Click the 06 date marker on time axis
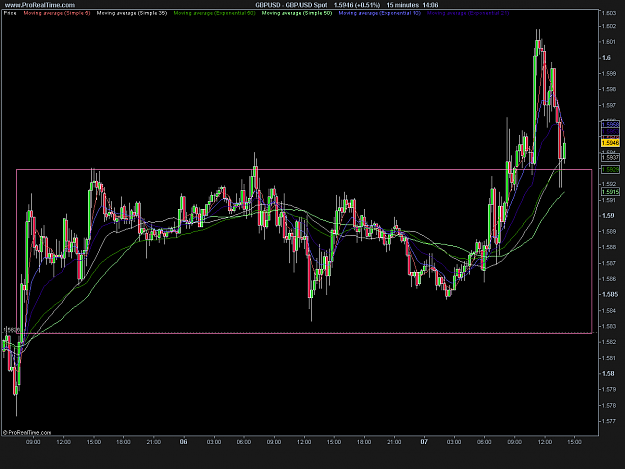Screen dimensions: 625x469 183,442
